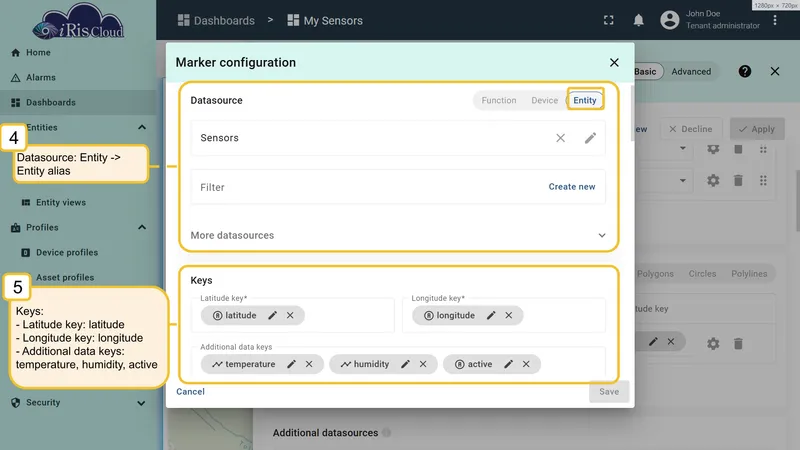This screenshot has height=450, width=800.
Task: Switch to Polygons tab
Action: click(x=655, y=274)
